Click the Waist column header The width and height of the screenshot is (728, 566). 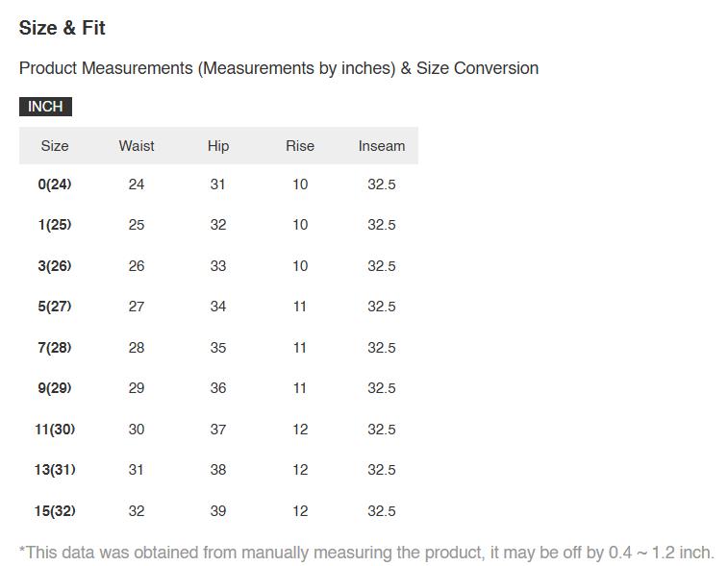pyautogui.click(x=137, y=146)
